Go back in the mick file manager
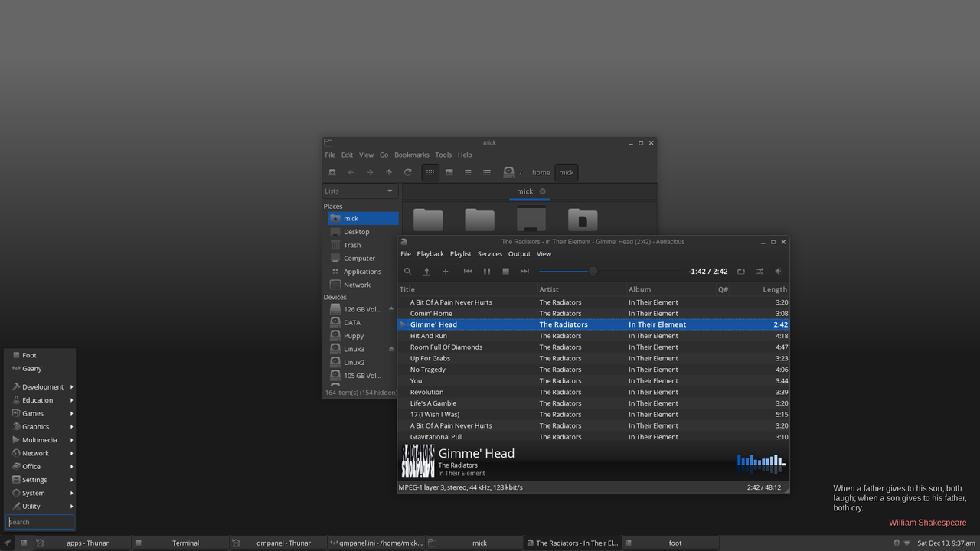 point(351,172)
